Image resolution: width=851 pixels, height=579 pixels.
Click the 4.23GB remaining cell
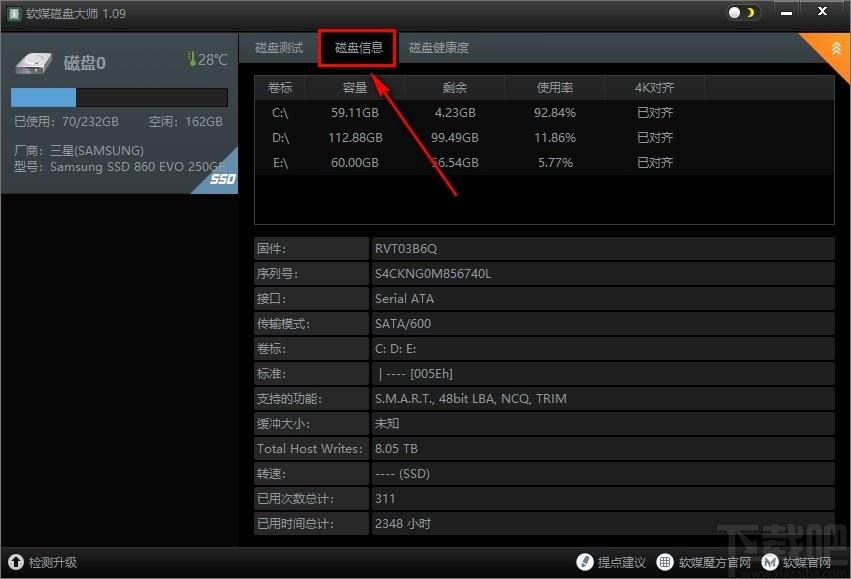coord(455,113)
